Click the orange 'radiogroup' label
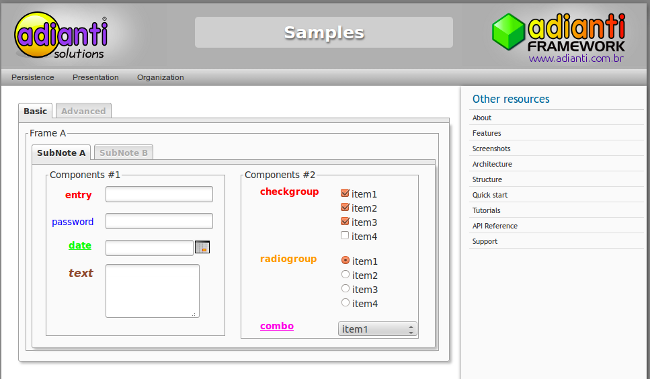The width and height of the screenshot is (650, 379). click(x=289, y=259)
